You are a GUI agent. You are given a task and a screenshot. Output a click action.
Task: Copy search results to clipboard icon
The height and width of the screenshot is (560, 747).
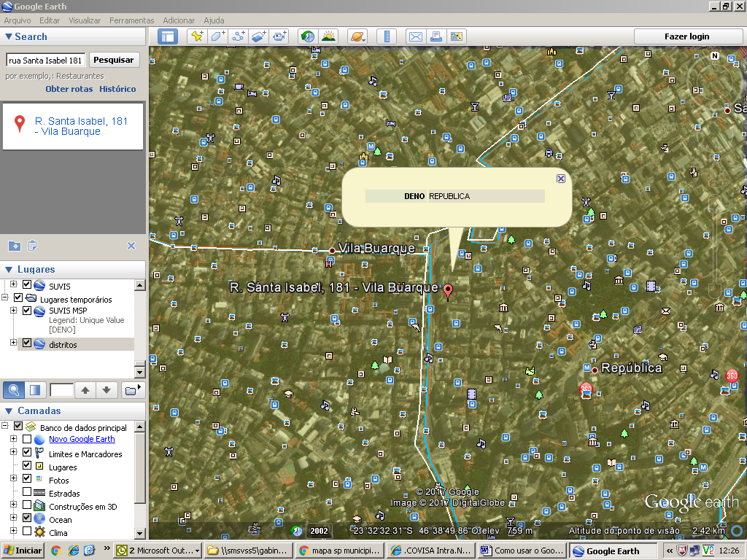click(32, 246)
